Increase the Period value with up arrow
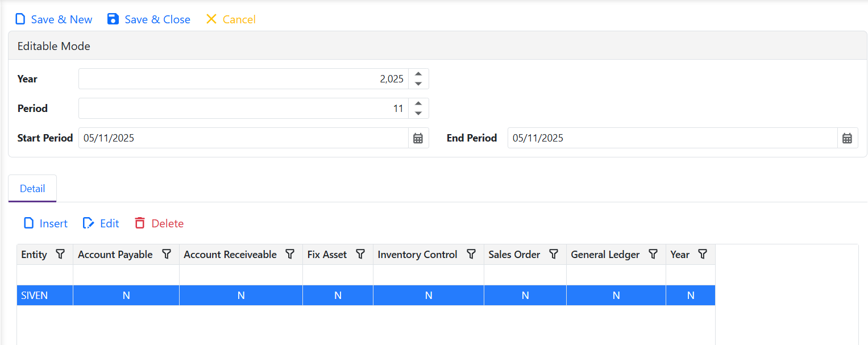 pyautogui.click(x=418, y=103)
